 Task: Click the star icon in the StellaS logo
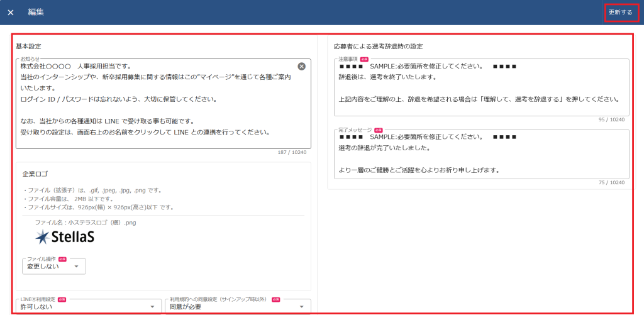42,236
